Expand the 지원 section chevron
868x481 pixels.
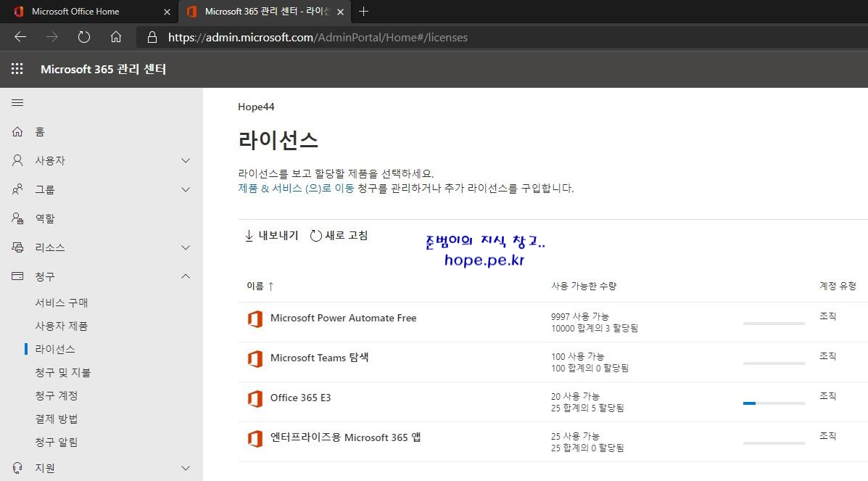point(186,468)
